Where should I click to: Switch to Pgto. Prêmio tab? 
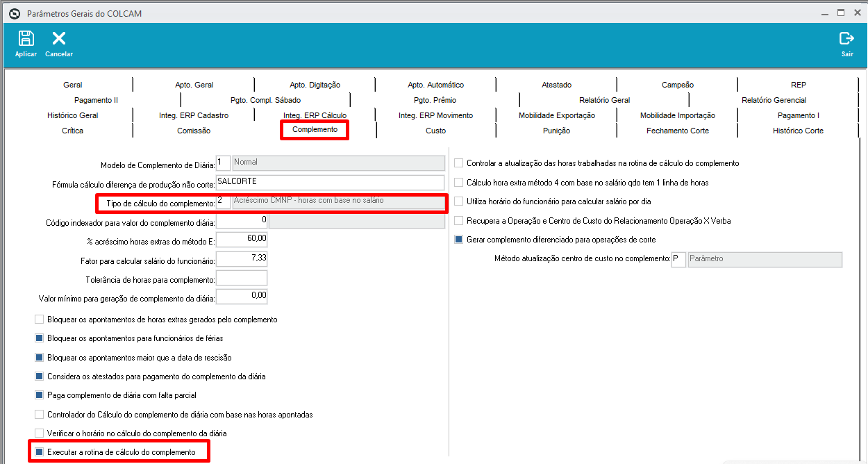click(435, 100)
